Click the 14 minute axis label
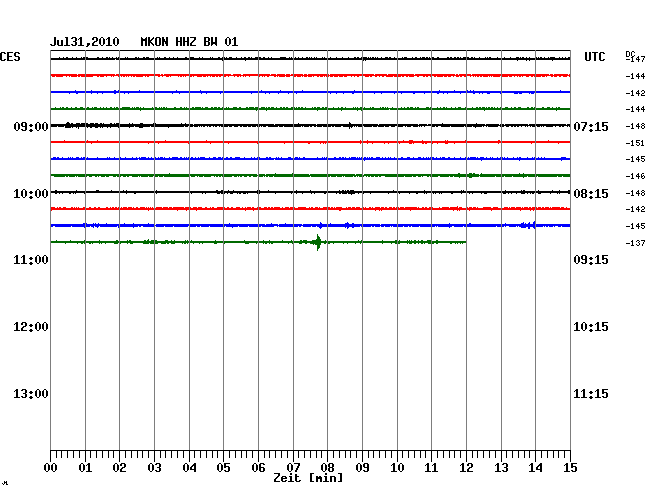This screenshot has width=650, height=494. click(x=535, y=468)
